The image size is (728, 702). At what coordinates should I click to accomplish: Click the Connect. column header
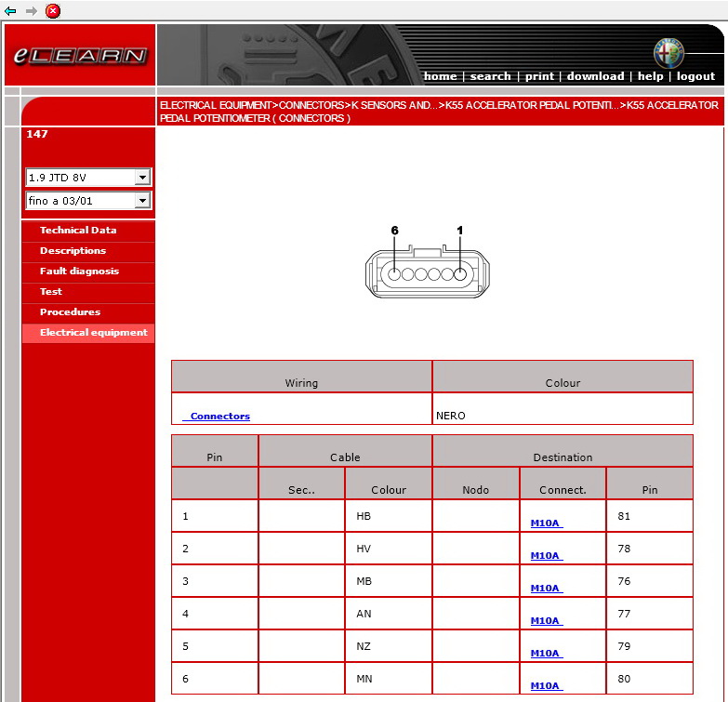click(563, 483)
